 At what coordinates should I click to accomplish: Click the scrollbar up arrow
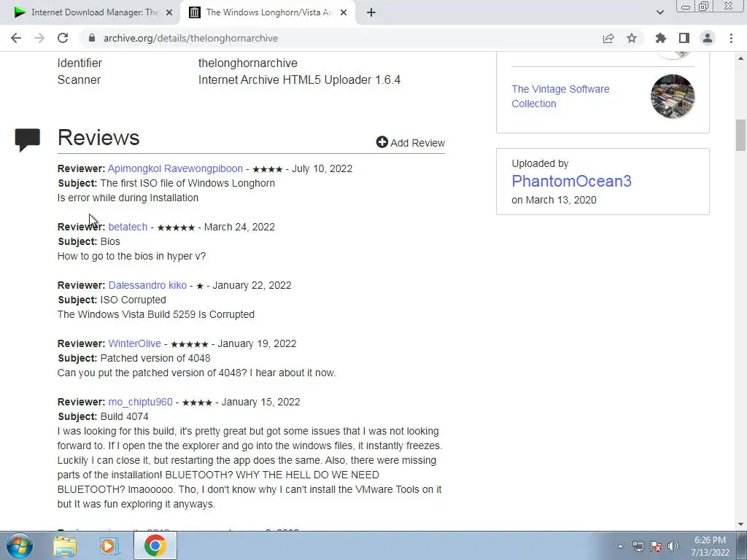click(741, 58)
